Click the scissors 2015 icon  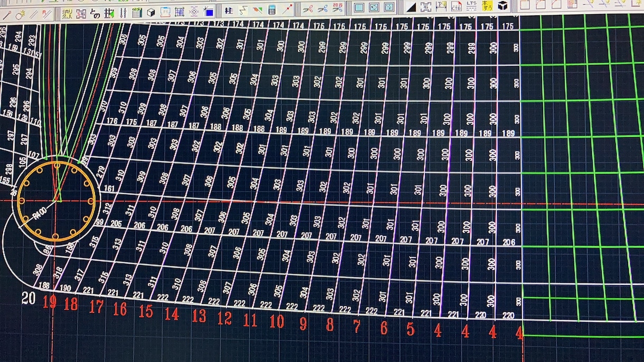pos(337,8)
